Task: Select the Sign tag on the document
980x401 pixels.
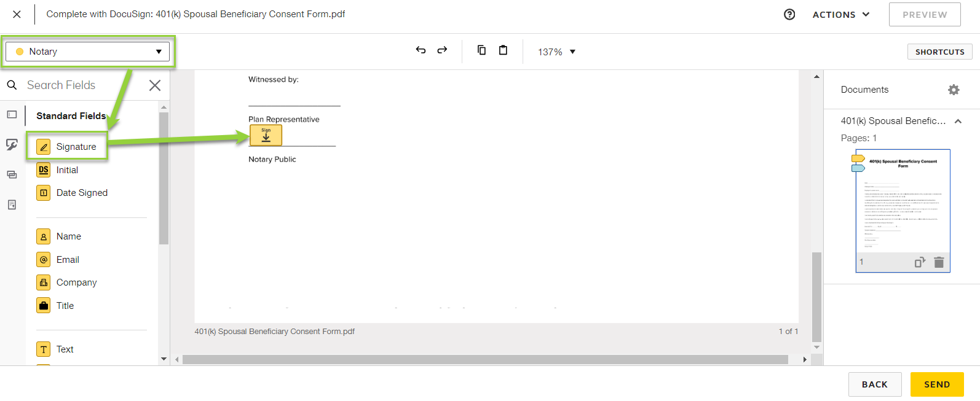Action: tap(266, 135)
